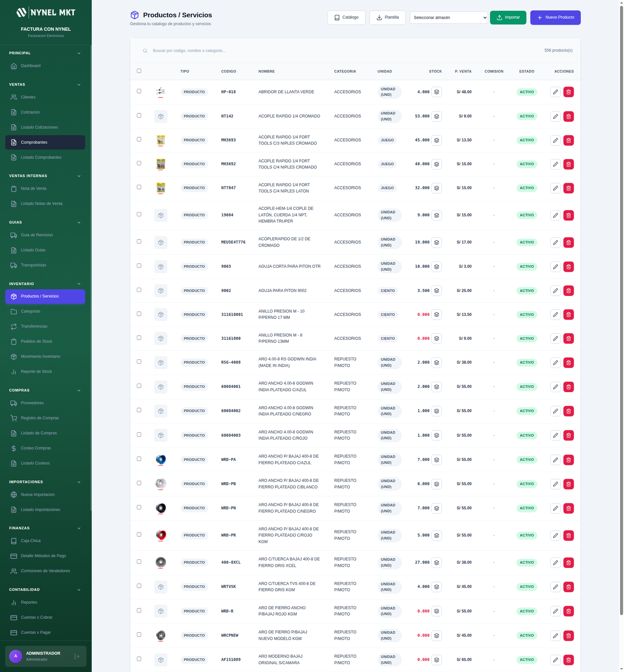This screenshot has height=672, width=624.
Task: Delete the ACOPLE RAPIDO 1/4 CROMADO product
Action: pyautogui.click(x=568, y=116)
